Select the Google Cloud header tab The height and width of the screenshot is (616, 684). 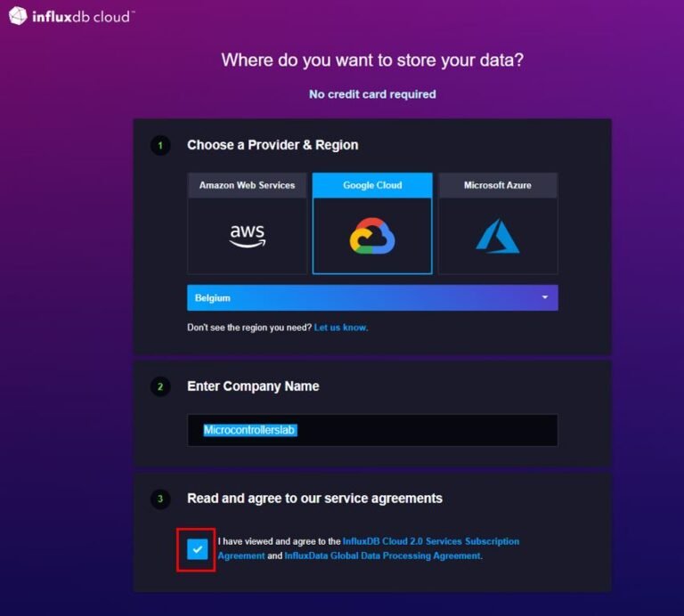(372, 185)
